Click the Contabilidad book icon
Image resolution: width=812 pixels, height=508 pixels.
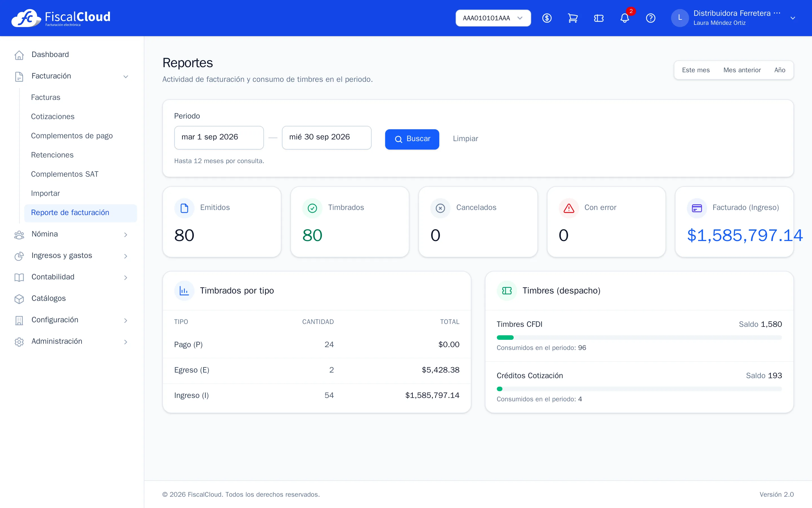(x=19, y=277)
